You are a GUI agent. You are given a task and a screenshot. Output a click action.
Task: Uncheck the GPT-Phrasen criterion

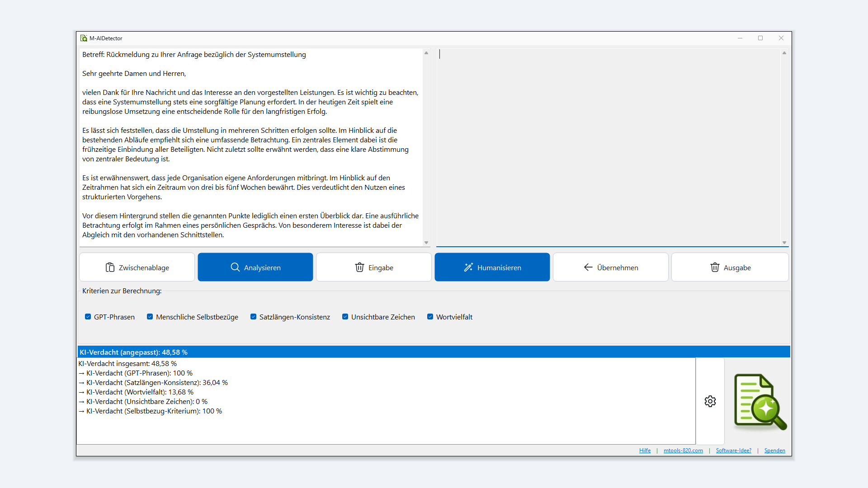[x=88, y=317]
